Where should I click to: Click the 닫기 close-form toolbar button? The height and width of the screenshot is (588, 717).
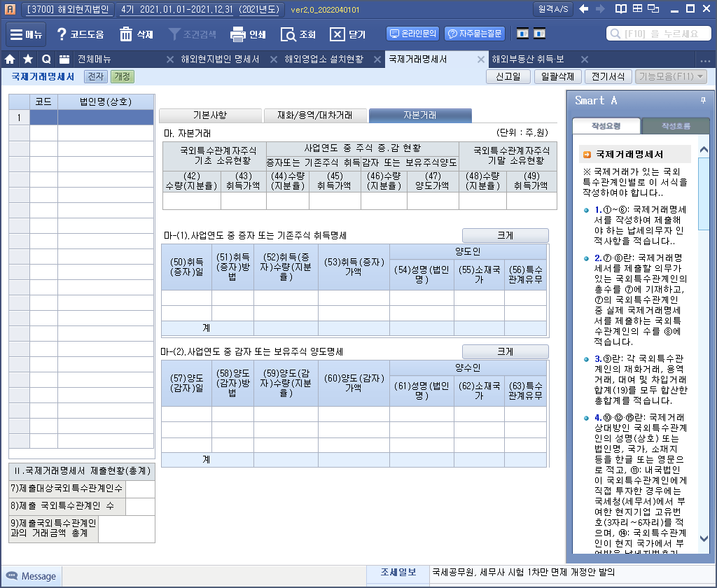click(x=347, y=34)
